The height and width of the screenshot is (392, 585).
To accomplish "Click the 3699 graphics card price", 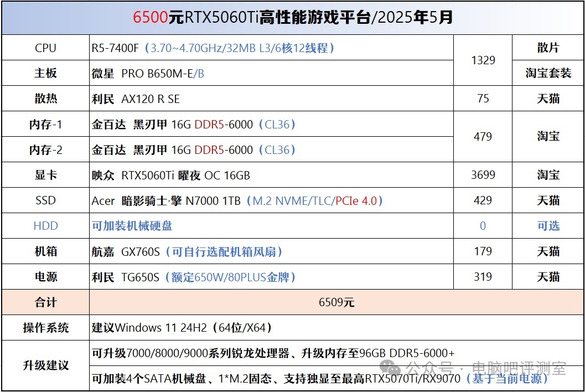I will click(483, 176).
